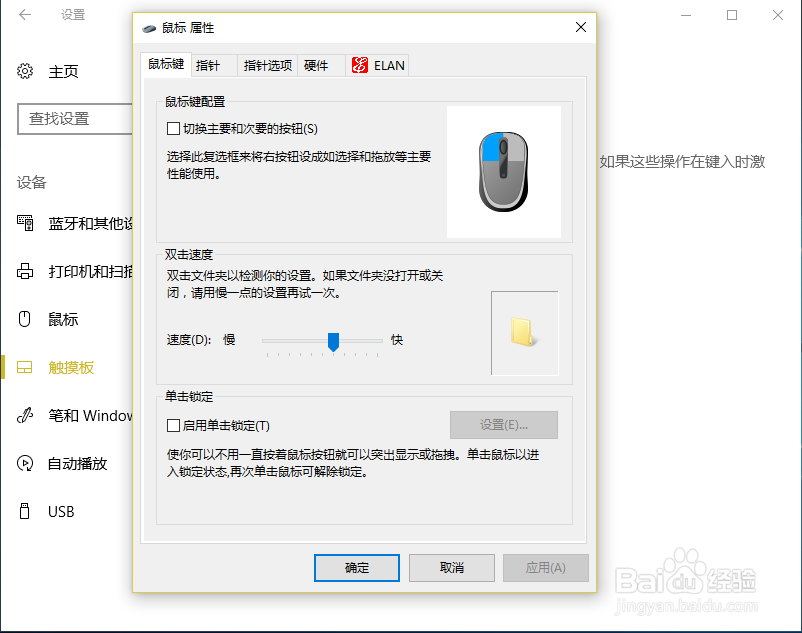Image resolution: width=802 pixels, height=633 pixels.
Task: Click the mouse icon next to 鼠标
Action: (x=25, y=319)
